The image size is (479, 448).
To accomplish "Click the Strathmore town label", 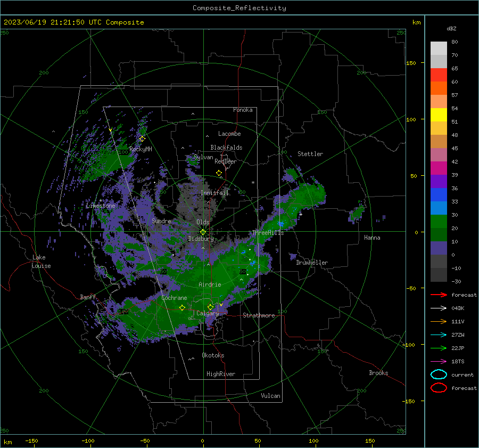I will [x=259, y=315].
